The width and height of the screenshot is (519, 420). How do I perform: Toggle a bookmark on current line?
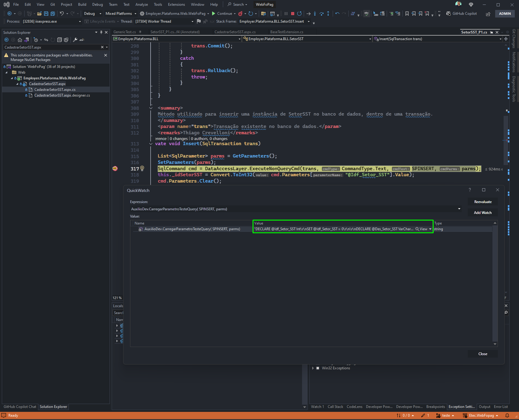tap(407, 14)
